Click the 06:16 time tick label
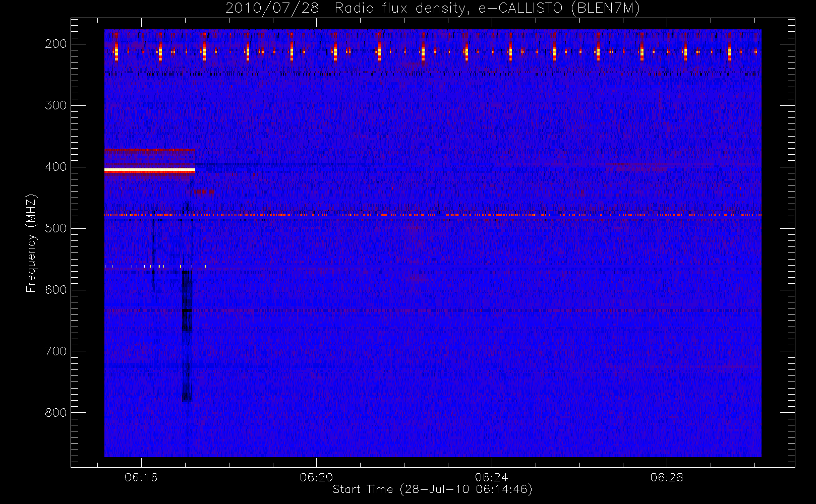Image resolution: width=816 pixels, height=504 pixels. click(x=141, y=477)
